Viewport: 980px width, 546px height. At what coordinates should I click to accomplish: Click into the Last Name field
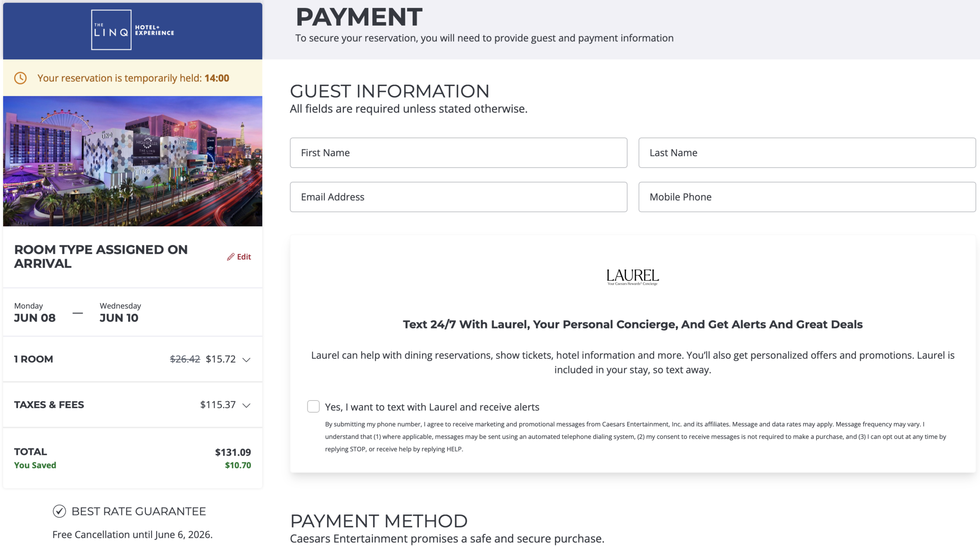pyautogui.click(x=807, y=153)
